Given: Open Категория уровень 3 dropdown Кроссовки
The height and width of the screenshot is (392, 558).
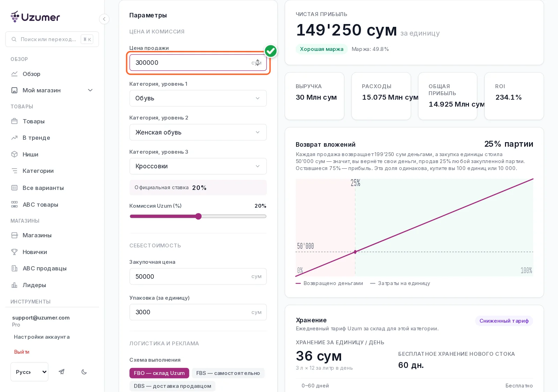Looking at the screenshot, I should click(198, 166).
